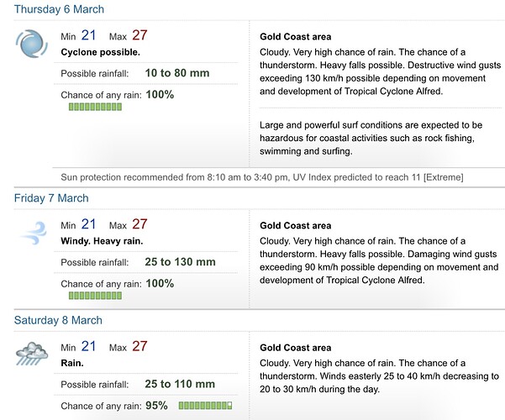Select the 25 to 110 mm rainfall value
Image resolution: width=505 pixels, height=420 pixels.
pos(180,384)
